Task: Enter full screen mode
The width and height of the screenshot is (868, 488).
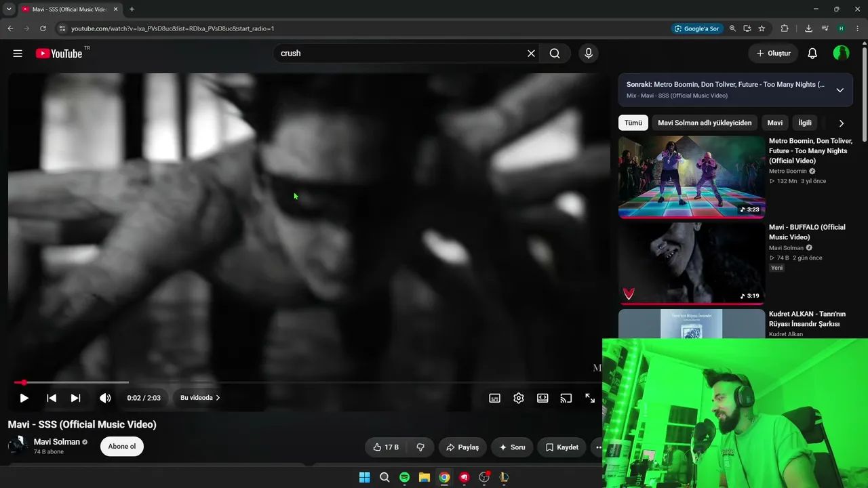Action: pos(590,398)
